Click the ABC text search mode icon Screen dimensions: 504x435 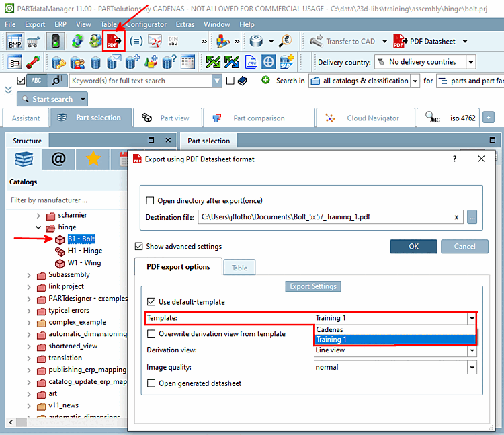click(x=36, y=81)
